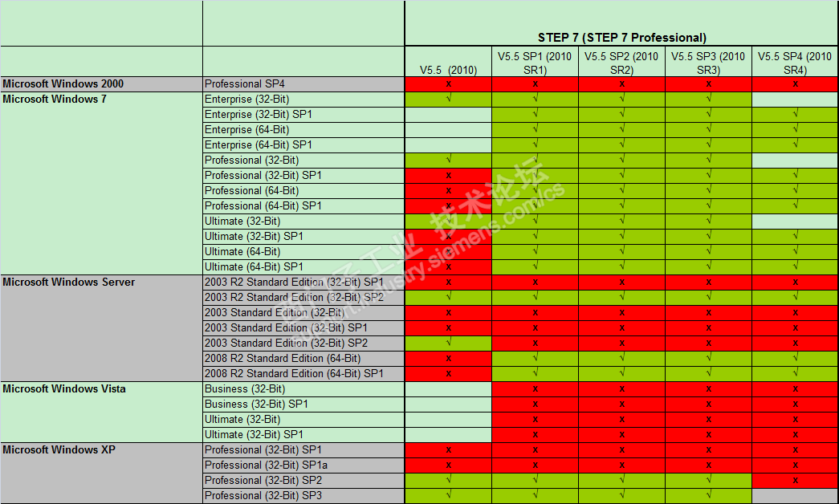Select the 'Enterprise (64-Bit)' cell
839x504 pixels.
tap(304, 130)
